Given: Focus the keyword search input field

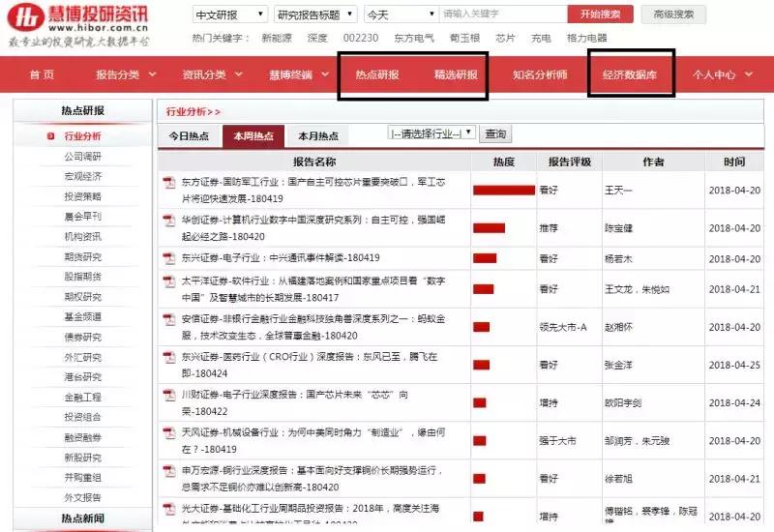Looking at the screenshot, I should (503, 15).
